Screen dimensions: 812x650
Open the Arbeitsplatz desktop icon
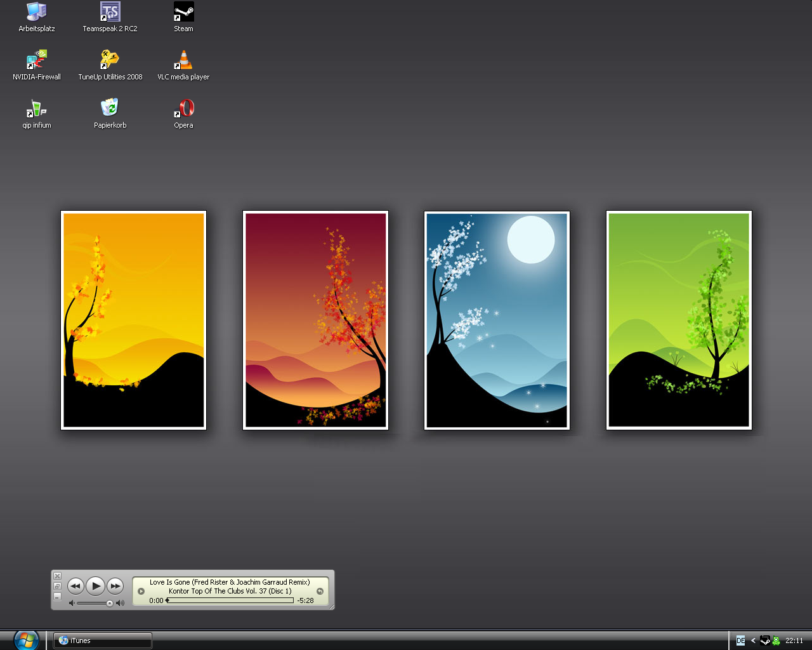(37, 17)
